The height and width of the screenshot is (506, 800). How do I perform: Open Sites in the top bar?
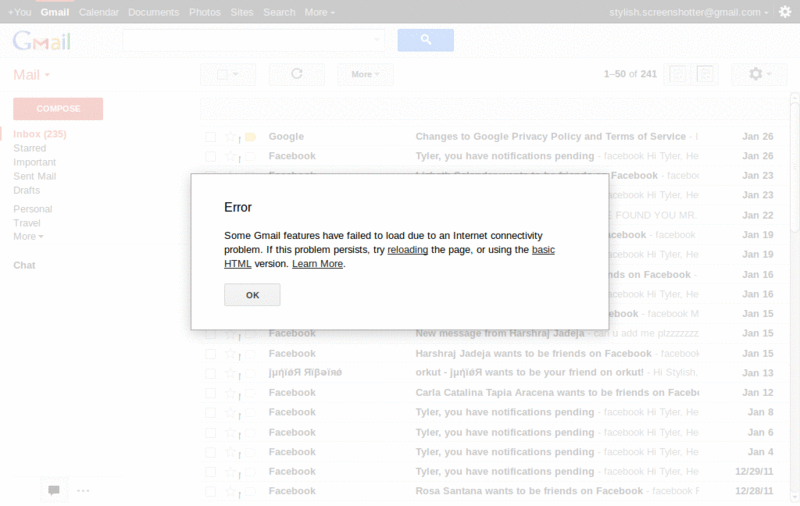[x=242, y=12]
